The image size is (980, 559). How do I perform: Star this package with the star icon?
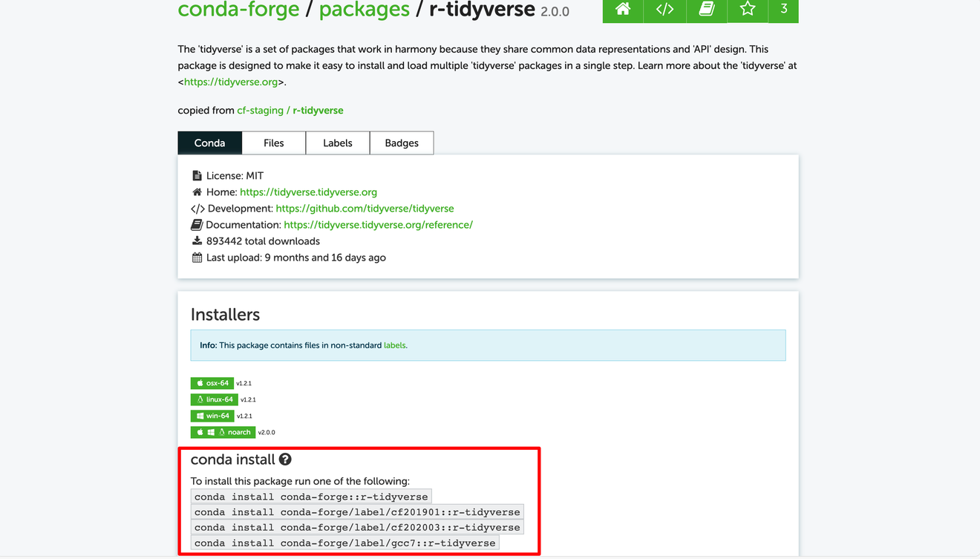(x=748, y=10)
